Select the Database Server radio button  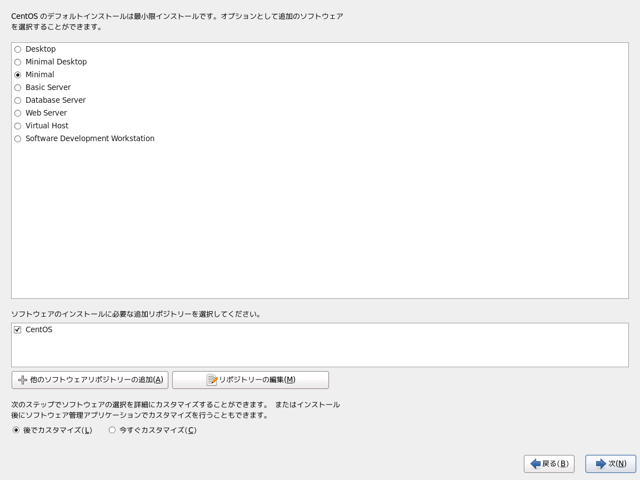click(x=18, y=100)
